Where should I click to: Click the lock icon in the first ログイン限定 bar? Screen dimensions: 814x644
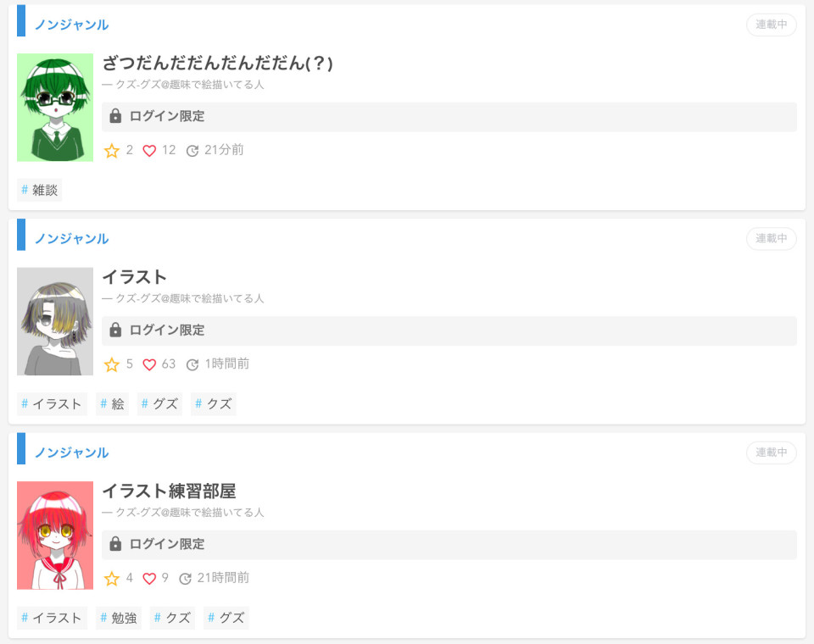(115, 116)
